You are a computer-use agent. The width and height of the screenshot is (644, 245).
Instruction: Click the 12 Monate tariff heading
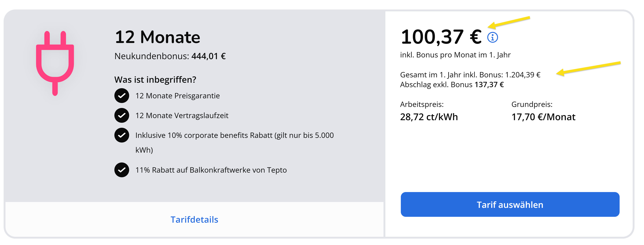coord(157,37)
